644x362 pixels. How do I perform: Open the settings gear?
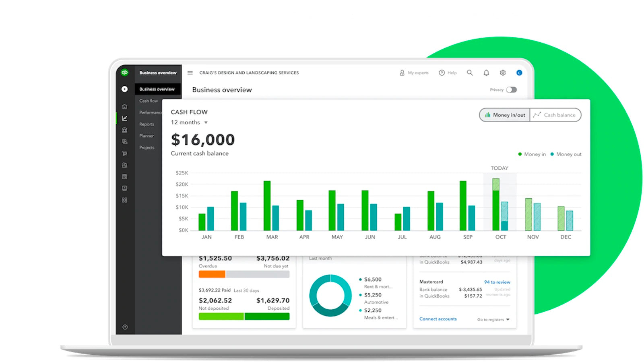point(502,73)
